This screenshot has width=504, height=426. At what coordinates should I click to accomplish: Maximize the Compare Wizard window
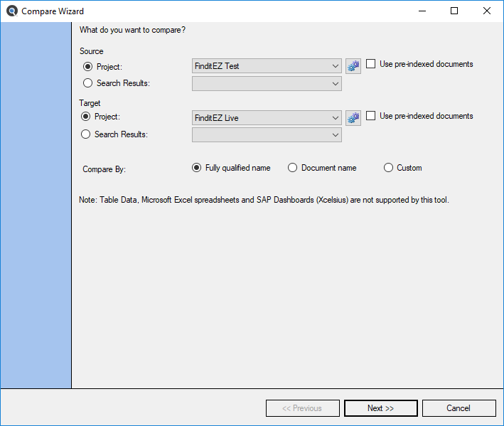(454, 11)
